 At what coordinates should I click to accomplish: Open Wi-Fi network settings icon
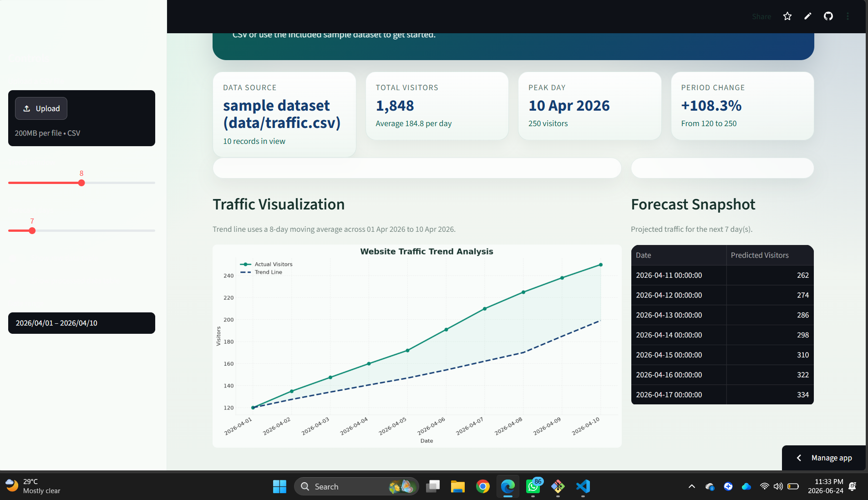coord(765,486)
